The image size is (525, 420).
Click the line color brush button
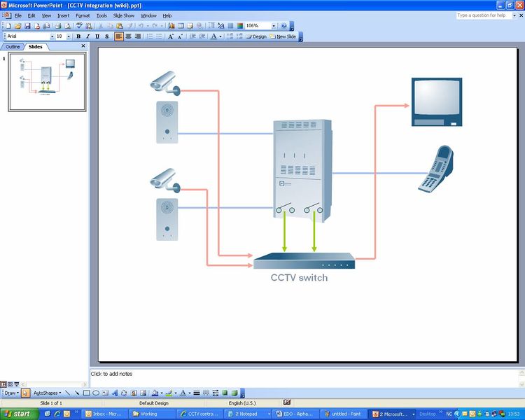pos(169,393)
